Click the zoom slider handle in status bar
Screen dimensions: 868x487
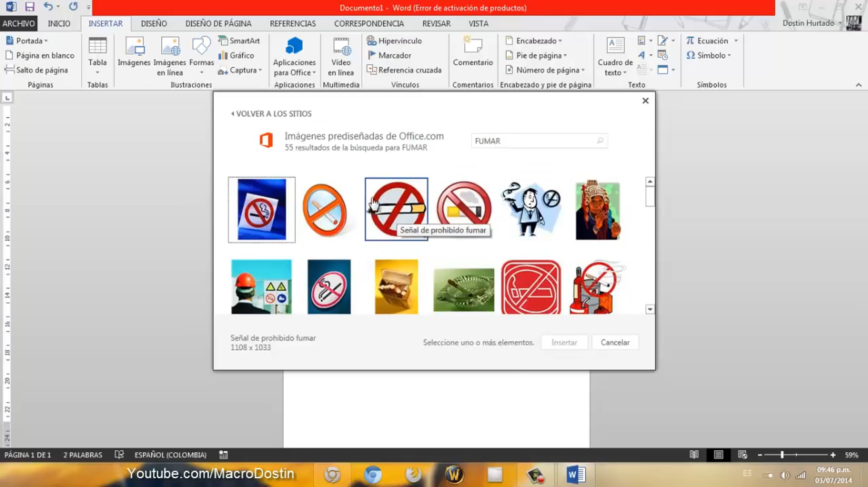pos(782,455)
